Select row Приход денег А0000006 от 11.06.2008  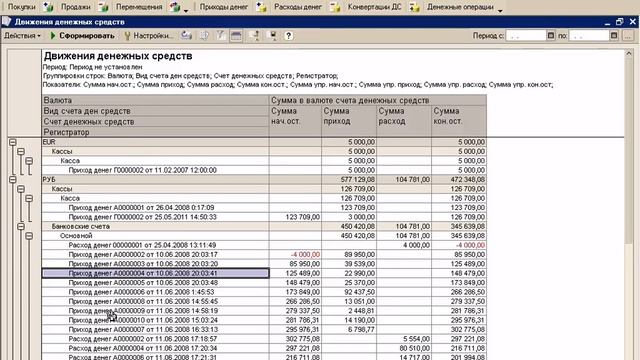coord(155,292)
